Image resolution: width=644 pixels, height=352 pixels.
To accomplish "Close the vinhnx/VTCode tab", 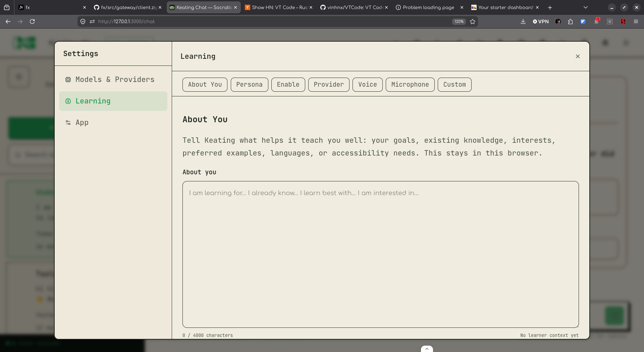I will 386,7.
